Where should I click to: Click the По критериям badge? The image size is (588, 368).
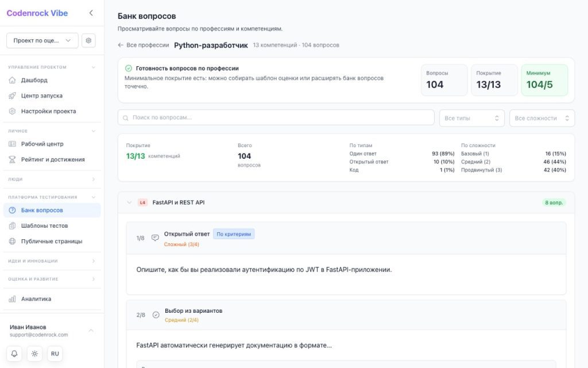pyautogui.click(x=234, y=234)
